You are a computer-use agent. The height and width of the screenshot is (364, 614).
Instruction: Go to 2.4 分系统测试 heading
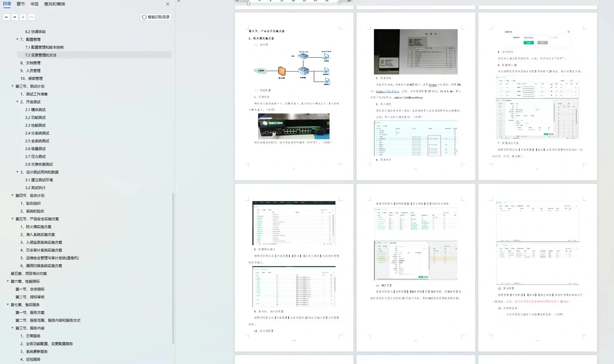[x=37, y=133]
